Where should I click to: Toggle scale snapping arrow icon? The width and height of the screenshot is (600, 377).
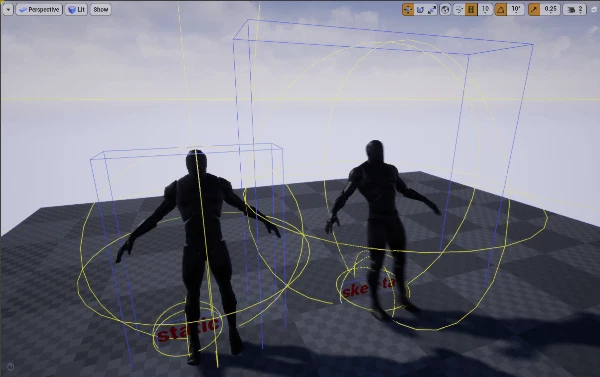[534, 10]
